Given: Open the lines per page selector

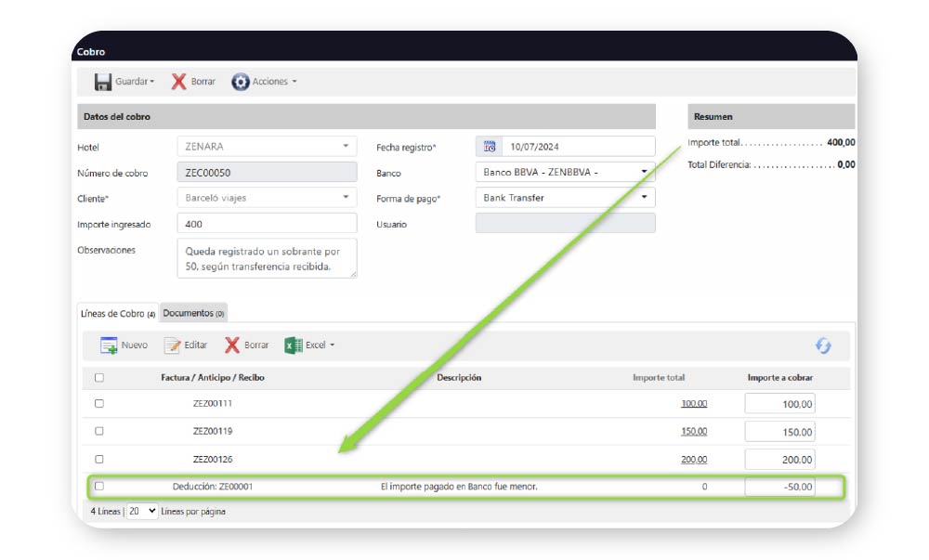Looking at the screenshot, I should tap(142, 512).
